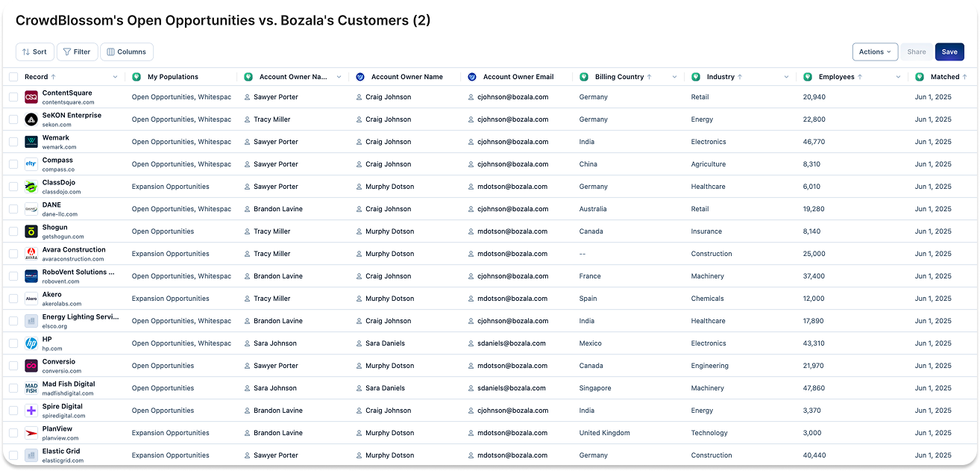Click the Energy Lighting Services placeholder icon

pos(31,321)
